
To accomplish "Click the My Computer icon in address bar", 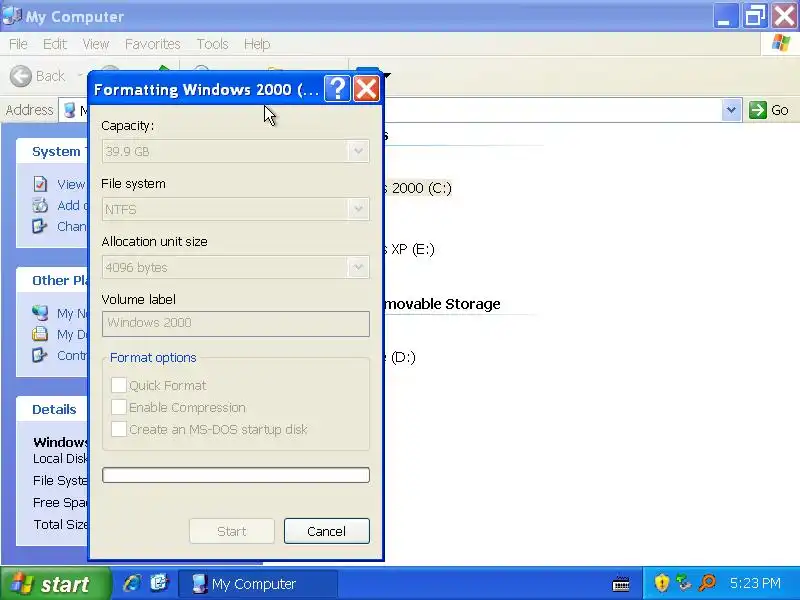I will pos(70,110).
